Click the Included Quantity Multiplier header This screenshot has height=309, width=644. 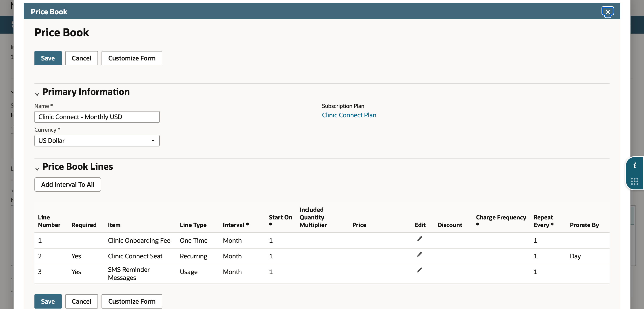coord(313,217)
